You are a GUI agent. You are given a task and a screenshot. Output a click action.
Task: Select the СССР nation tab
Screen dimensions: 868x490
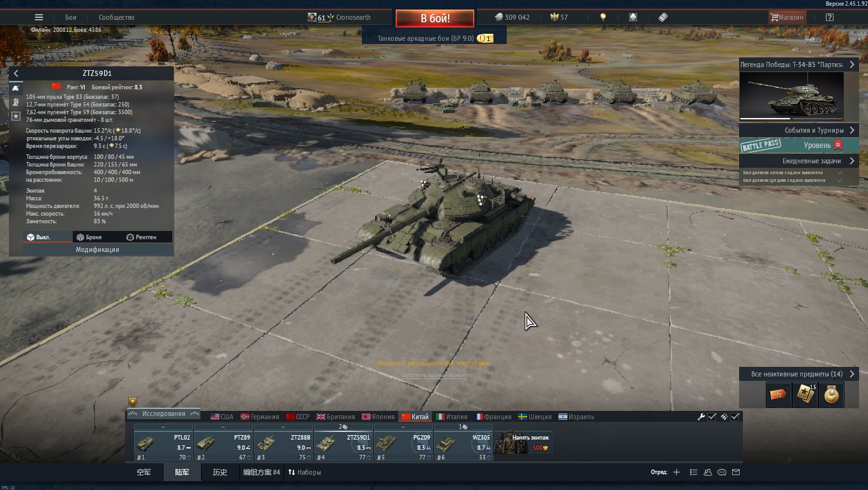pyautogui.click(x=297, y=417)
